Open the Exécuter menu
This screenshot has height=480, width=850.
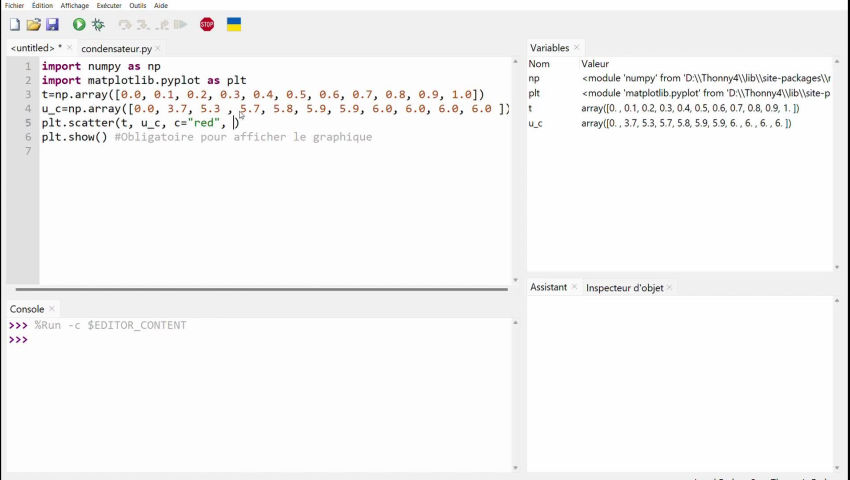click(x=109, y=6)
